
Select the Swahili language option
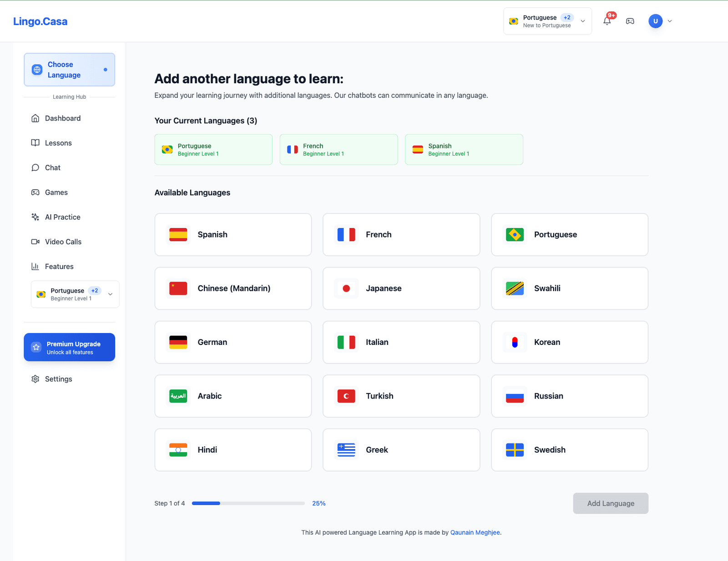tap(569, 288)
